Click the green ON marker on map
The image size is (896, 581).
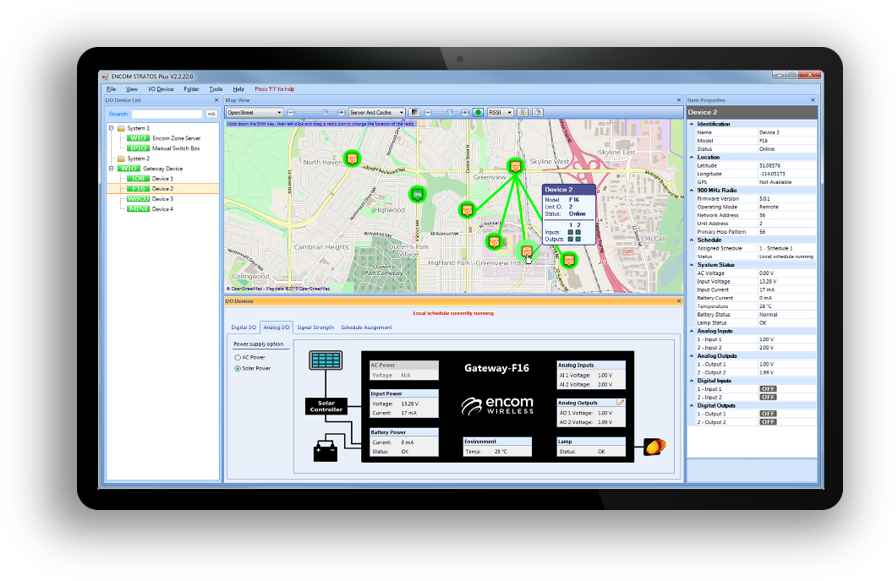point(418,195)
